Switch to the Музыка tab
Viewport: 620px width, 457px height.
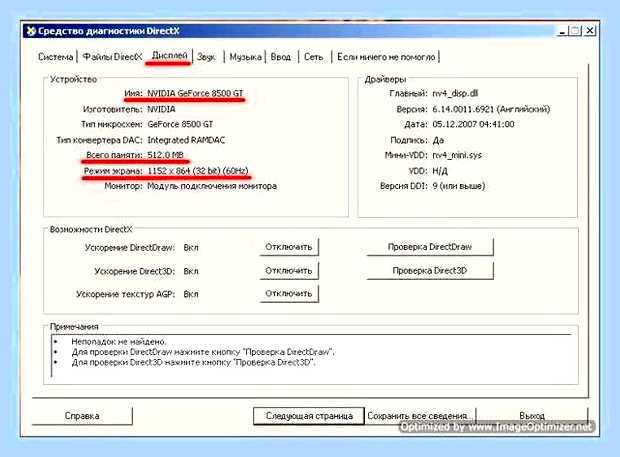245,57
